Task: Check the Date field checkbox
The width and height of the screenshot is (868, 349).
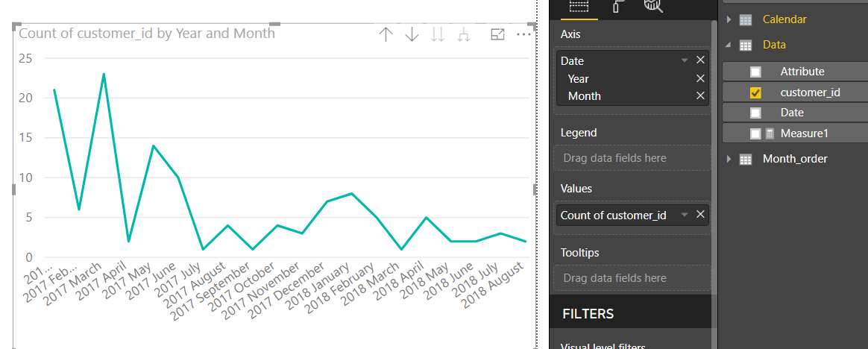Action: pyautogui.click(x=755, y=113)
